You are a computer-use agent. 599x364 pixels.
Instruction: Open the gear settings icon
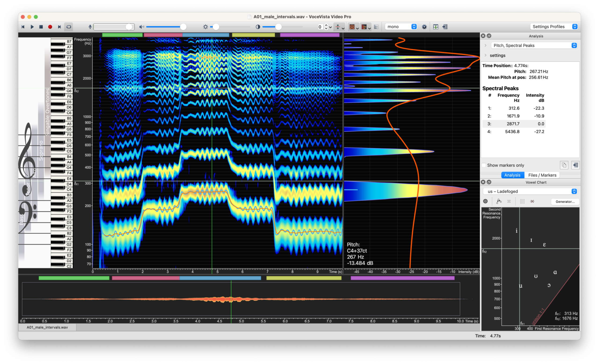pos(424,27)
